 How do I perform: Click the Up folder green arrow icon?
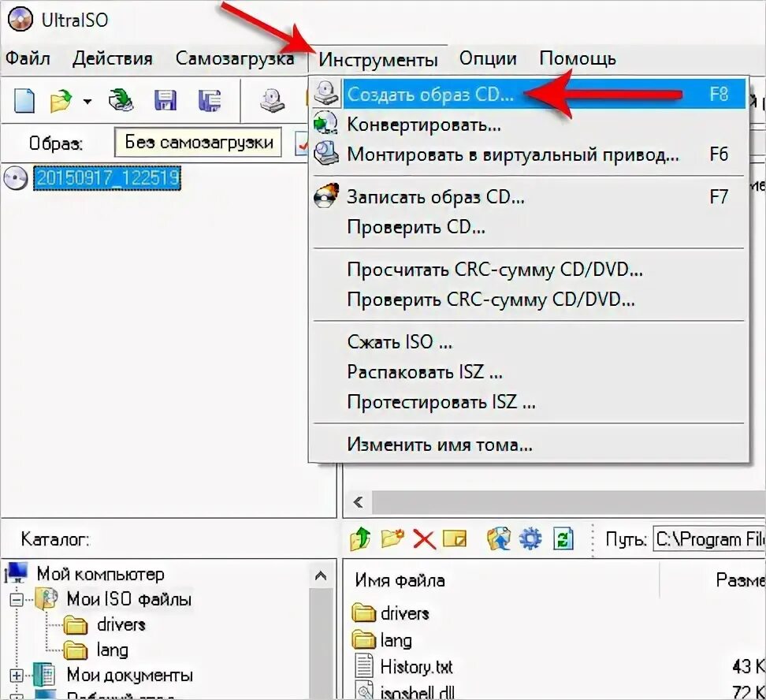[x=360, y=539]
